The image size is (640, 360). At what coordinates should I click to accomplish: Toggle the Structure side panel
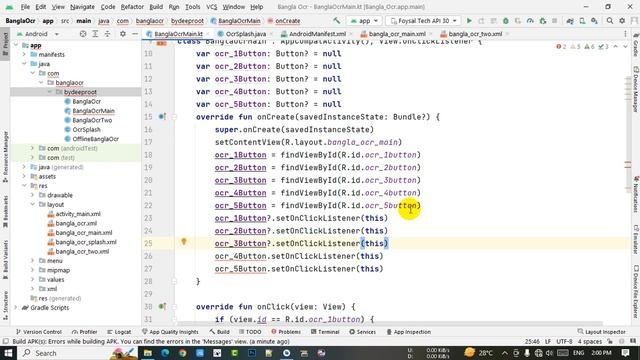(x=5, y=305)
